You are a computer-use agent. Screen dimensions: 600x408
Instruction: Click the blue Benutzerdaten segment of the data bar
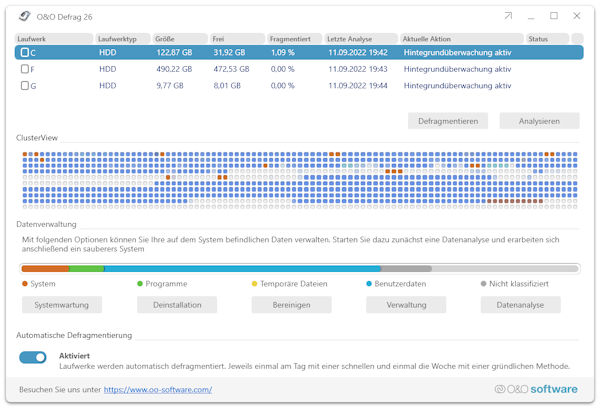[242, 269]
